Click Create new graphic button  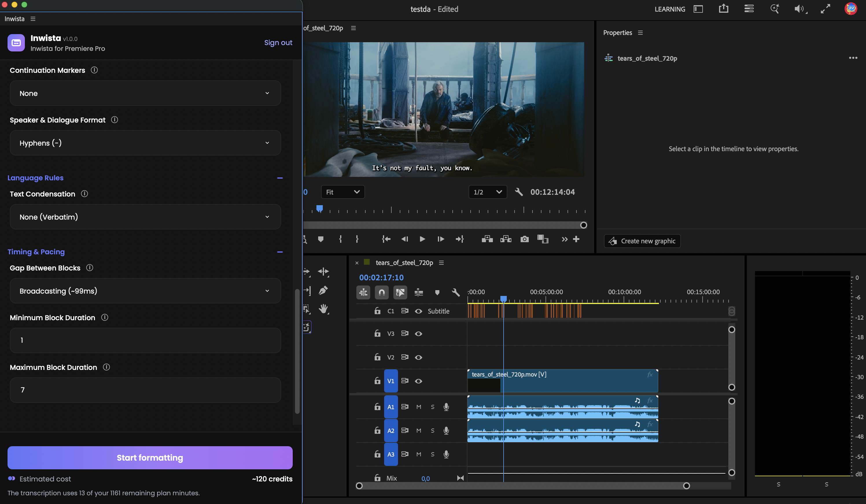point(642,241)
